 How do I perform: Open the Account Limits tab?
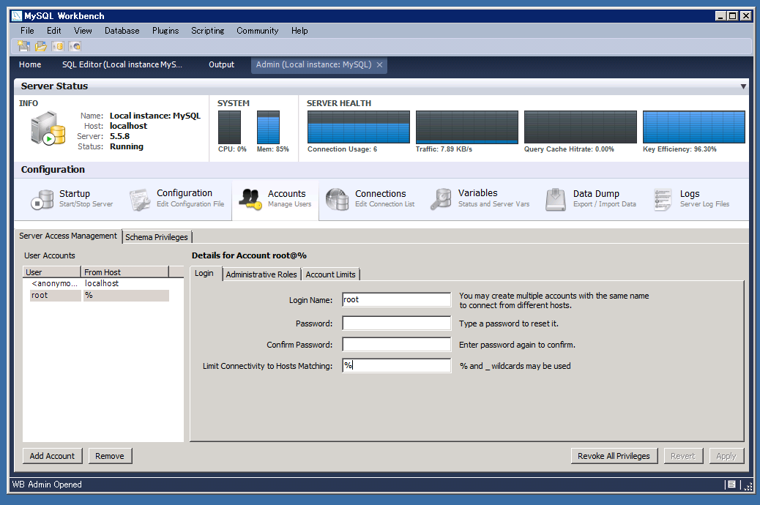coord(331,274)
